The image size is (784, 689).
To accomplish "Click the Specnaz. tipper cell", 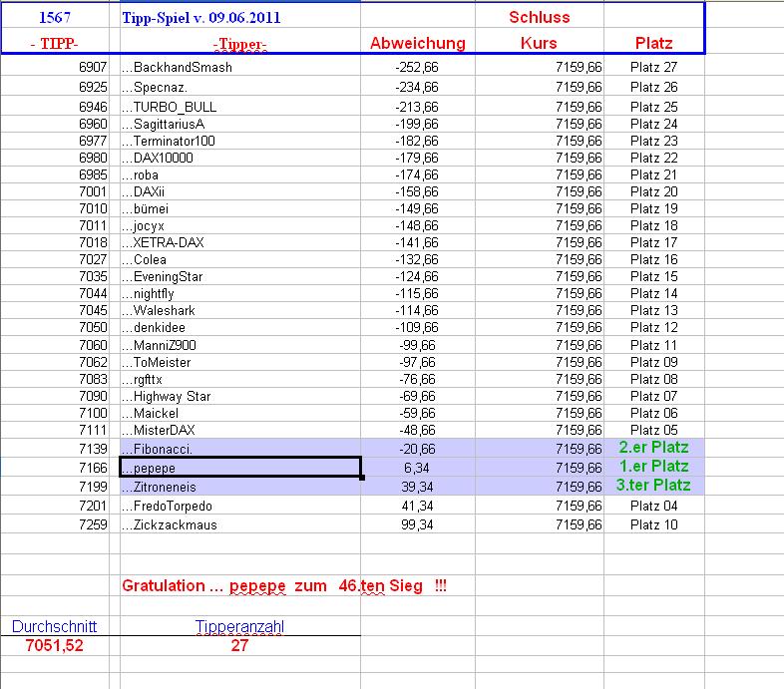I will [240, 87].
